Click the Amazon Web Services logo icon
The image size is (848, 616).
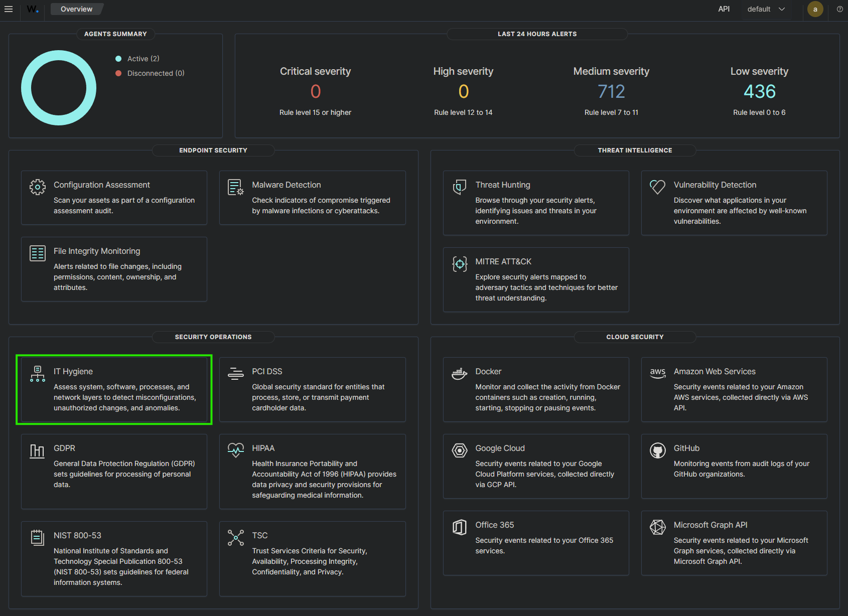tap(657, 373)
